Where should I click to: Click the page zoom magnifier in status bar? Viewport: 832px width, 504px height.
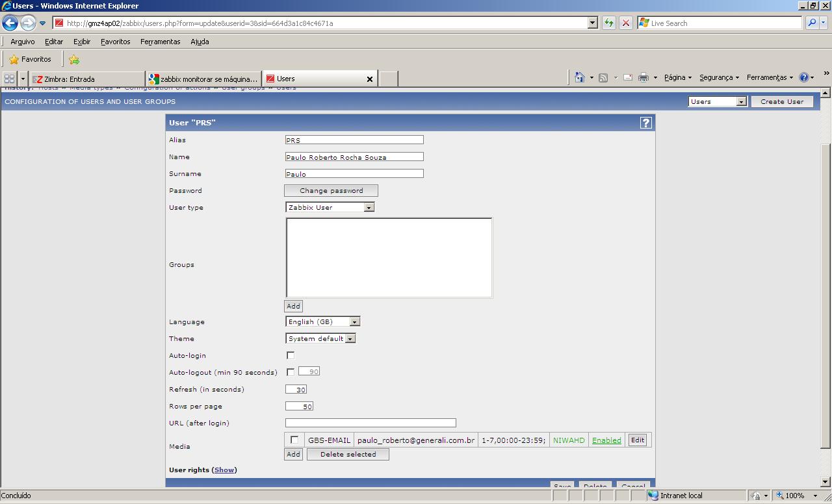click(781, 496)
